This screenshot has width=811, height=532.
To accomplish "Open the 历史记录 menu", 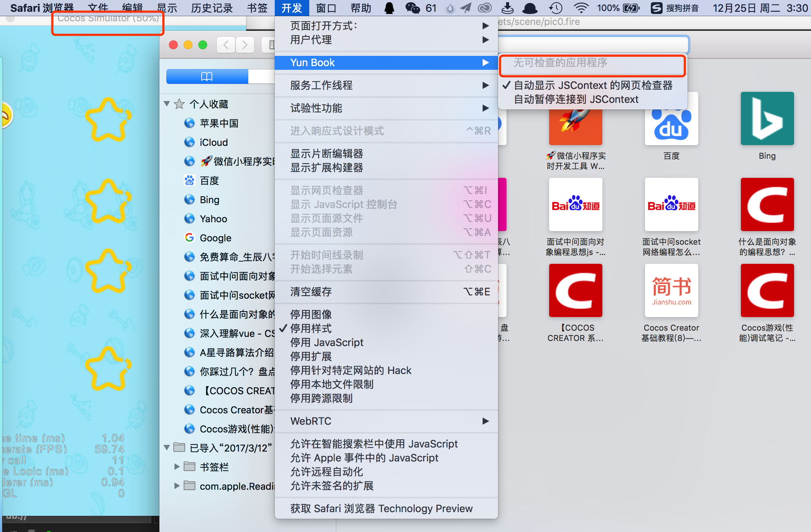I will click(x=212, y=8).
